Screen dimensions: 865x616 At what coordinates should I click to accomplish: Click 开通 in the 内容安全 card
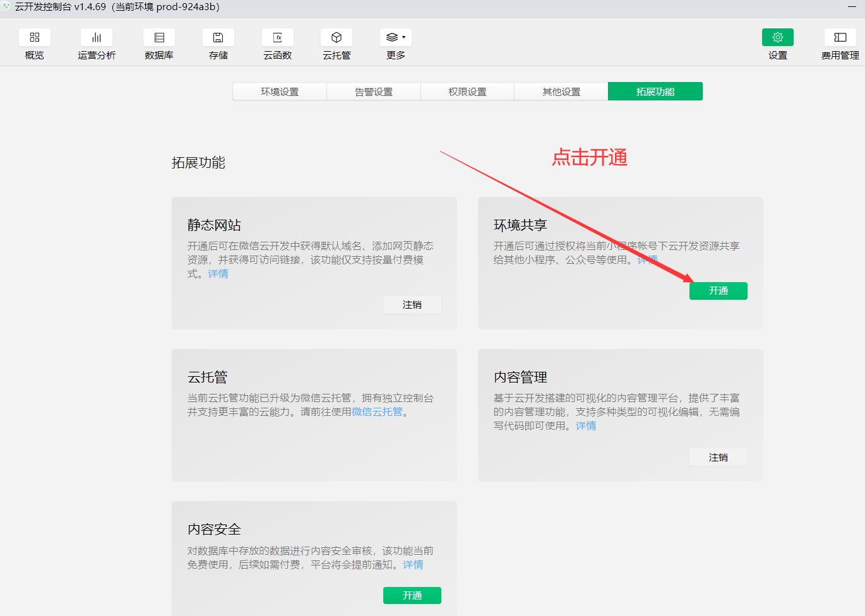coord(412,596)
